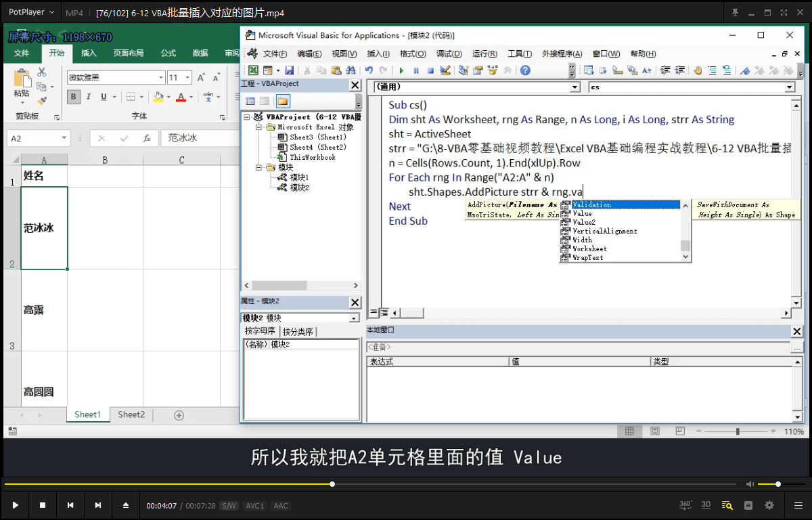Click the Increase Font Size icon in Excel
The width and height of the screenshot is (812, 520).
[201, 77]
